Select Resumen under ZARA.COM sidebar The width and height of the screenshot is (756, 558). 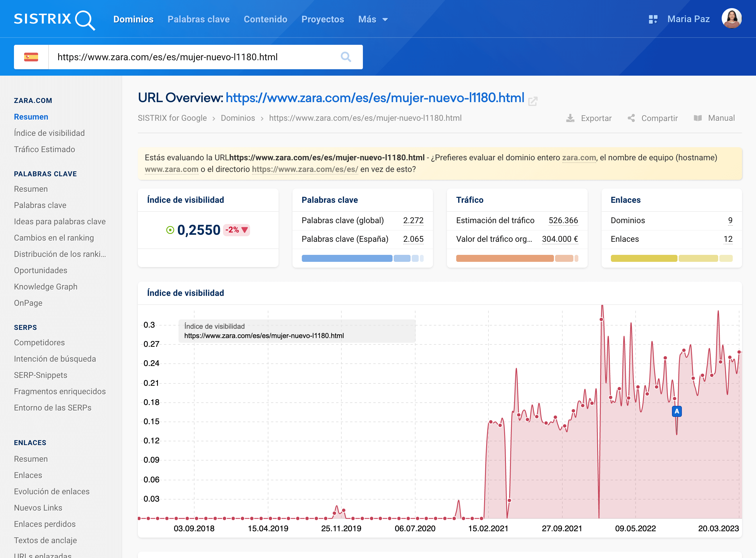click(x=31, y=117)
